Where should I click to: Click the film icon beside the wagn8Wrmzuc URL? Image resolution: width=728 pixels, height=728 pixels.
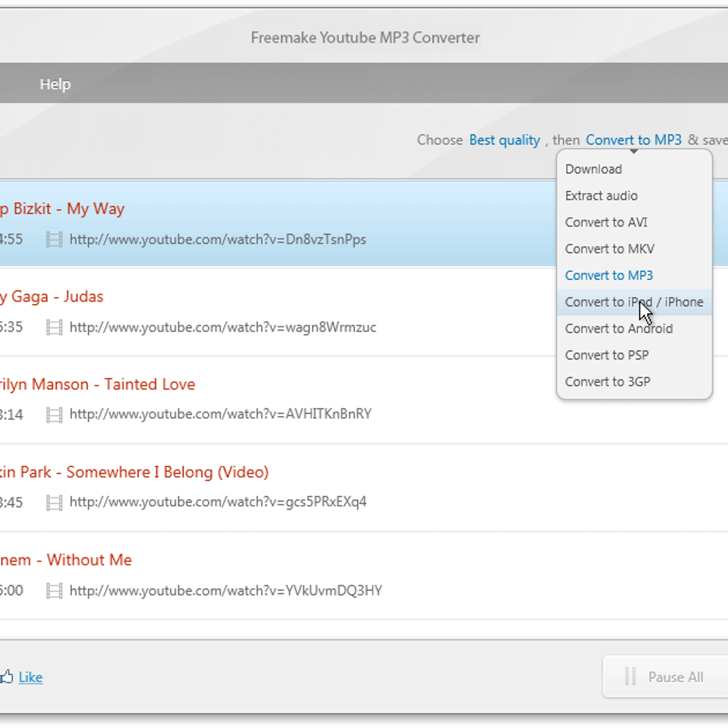point(54,328)
